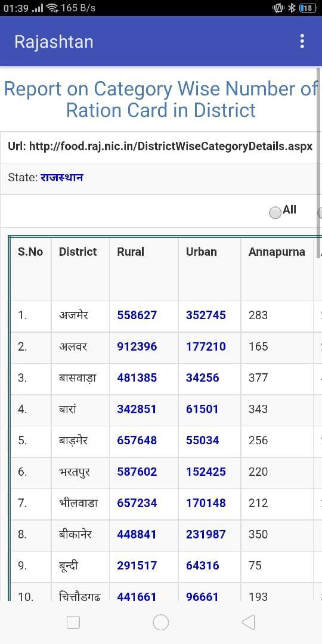Click the Annapurna value 377
This screenshot has height=644, width=322.
(258, 377)
